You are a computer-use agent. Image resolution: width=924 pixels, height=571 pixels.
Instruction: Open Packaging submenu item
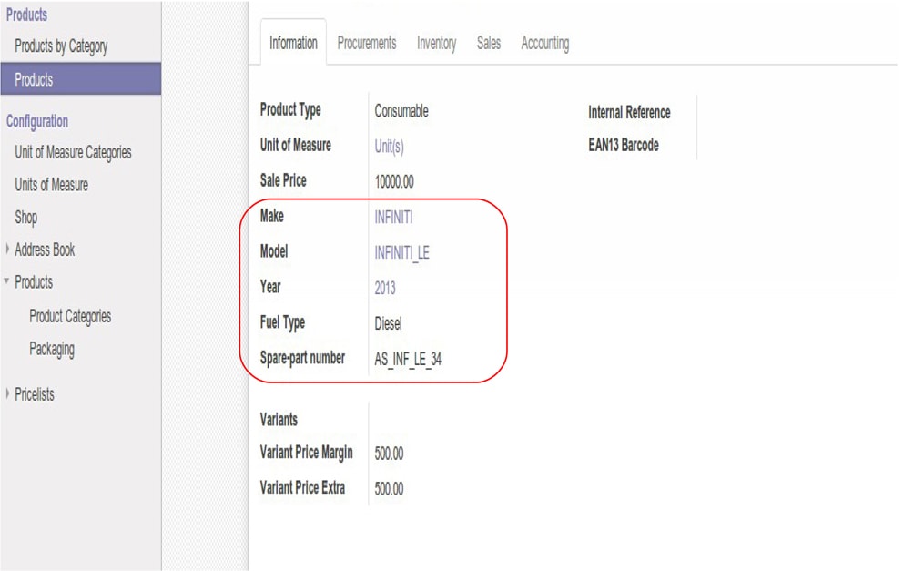tap(52, 349)
